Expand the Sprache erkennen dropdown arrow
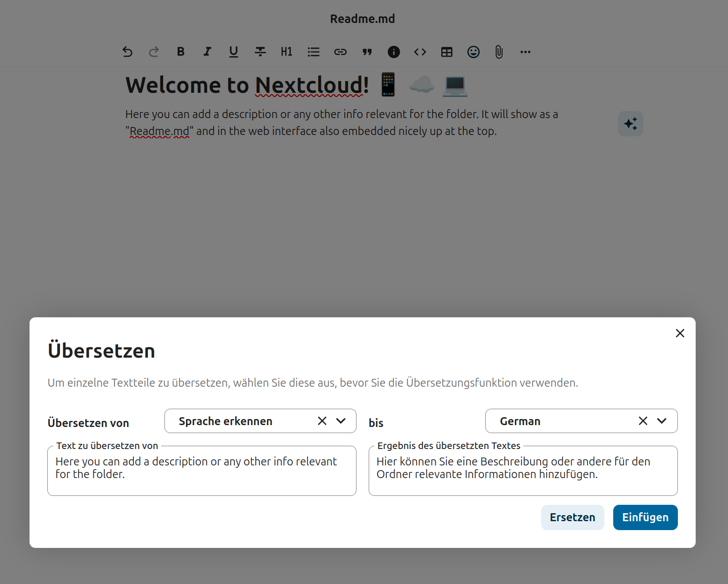 [x=341, y=421]
